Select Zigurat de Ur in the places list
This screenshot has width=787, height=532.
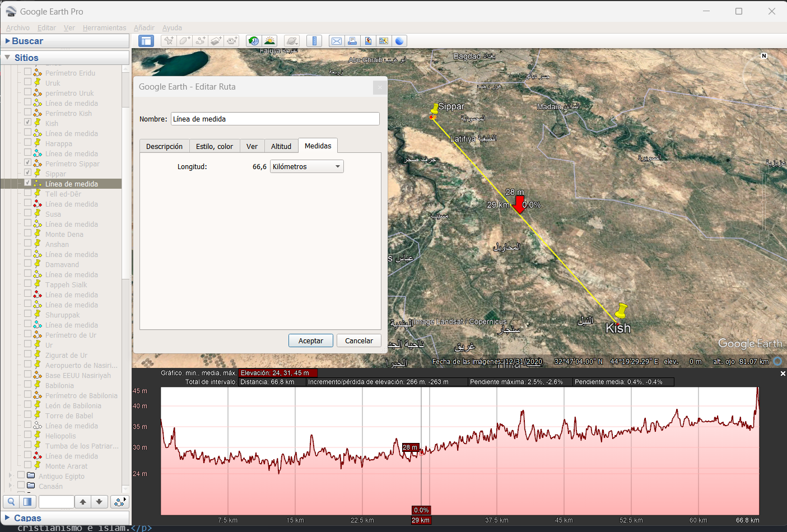pyautogui.click(x=66, y=355)
